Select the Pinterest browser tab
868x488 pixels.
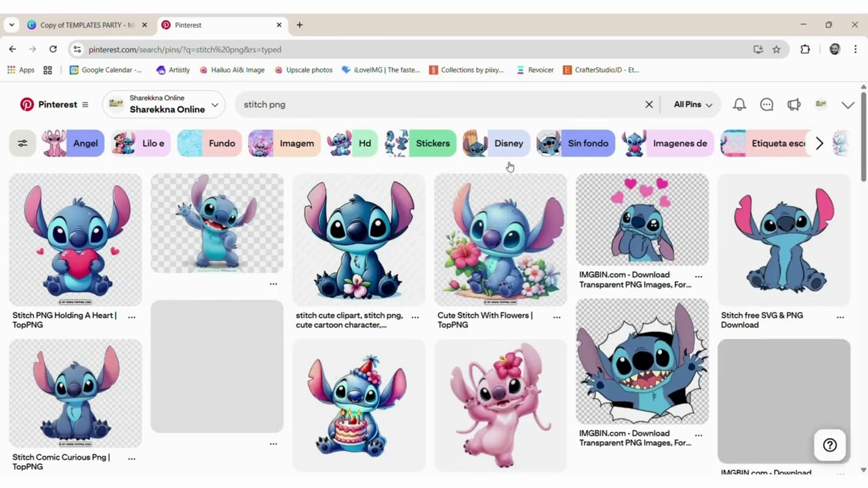point(222,25)
